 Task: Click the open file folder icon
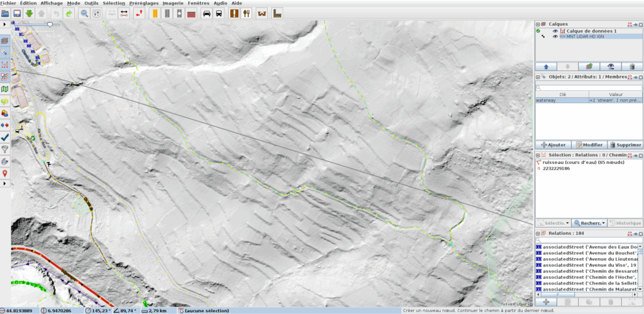(6, 13)
